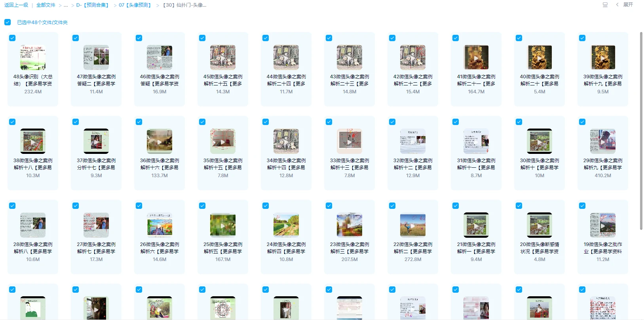Open the 41微信头像之案例 video thumbnail

point(476,57)
